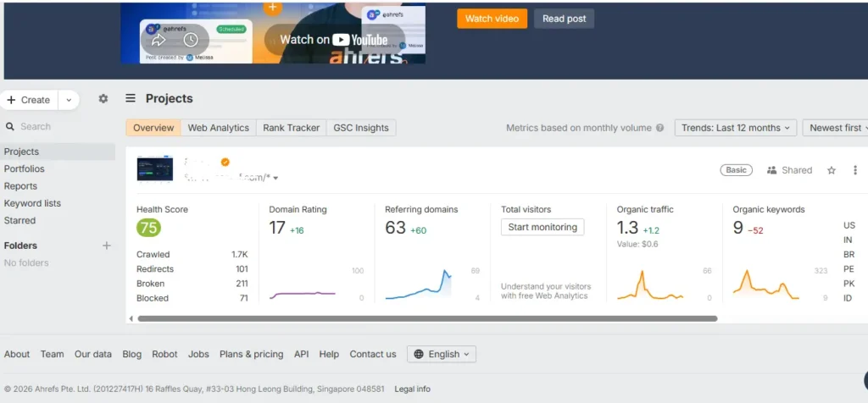Click the search magnifier icon in sidebar
This screenshot has width=868, height=403.
[x=10, y=127]
